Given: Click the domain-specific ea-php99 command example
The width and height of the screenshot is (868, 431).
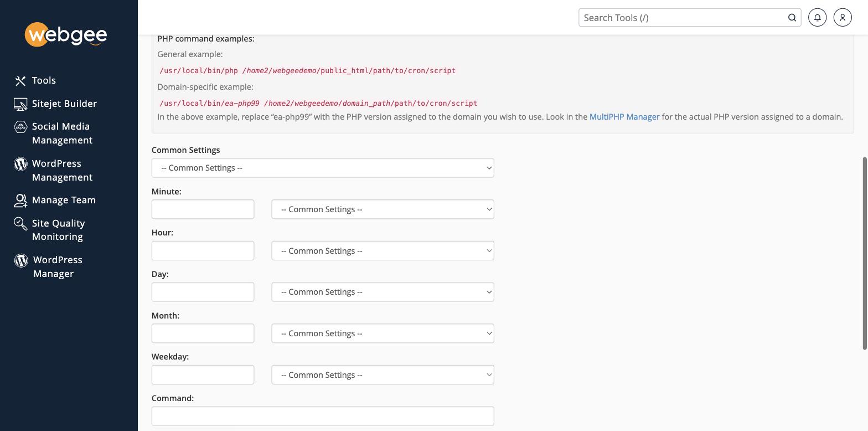Looking at the screenshot, I should [x=318, y=104].
